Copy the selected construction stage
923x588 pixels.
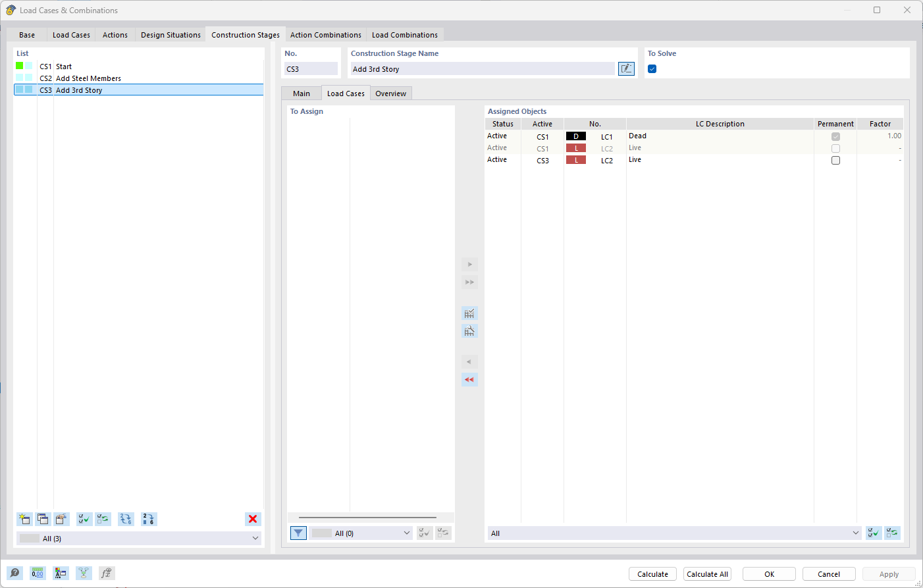tap(43, 519)
